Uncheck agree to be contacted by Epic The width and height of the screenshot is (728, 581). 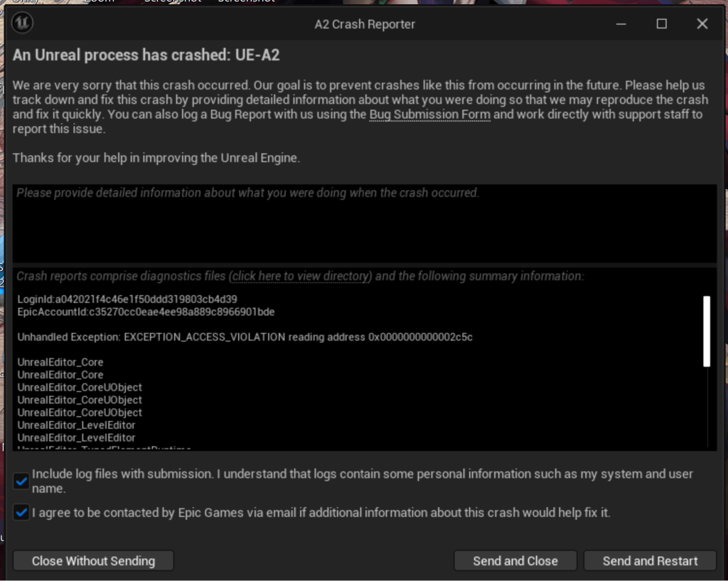coord(22,512)
